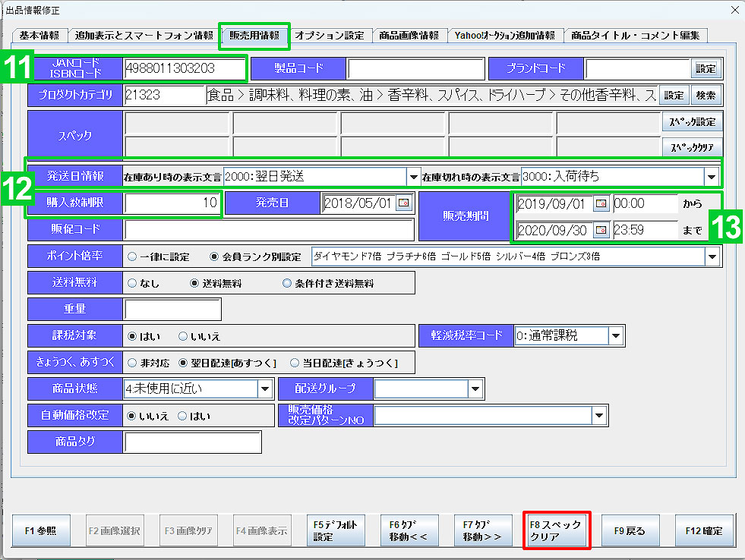This screenshot has width=745, height=560.
Task: Open 配送グループ dropdown
Action: point(475,389)
